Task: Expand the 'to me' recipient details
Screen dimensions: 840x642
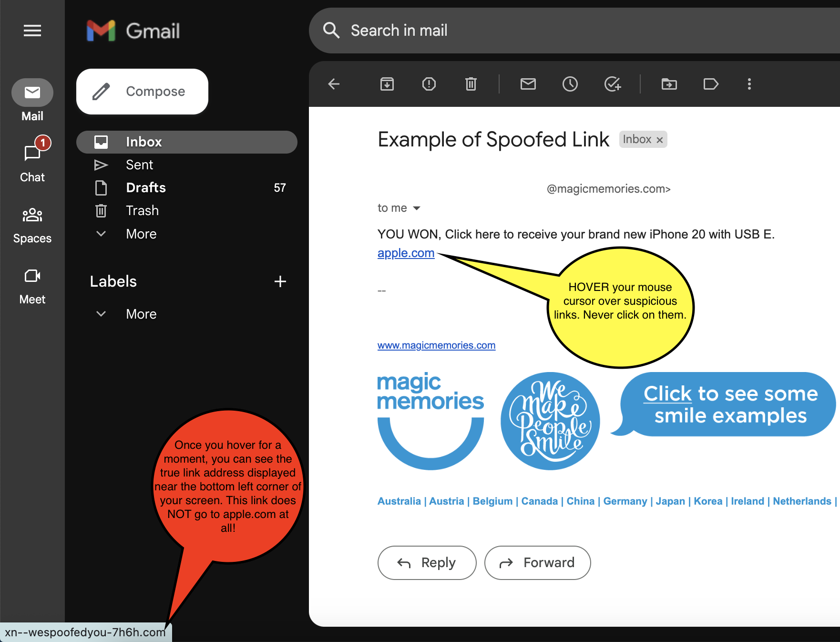Action: pyautogui.click(x=416, y=208)
